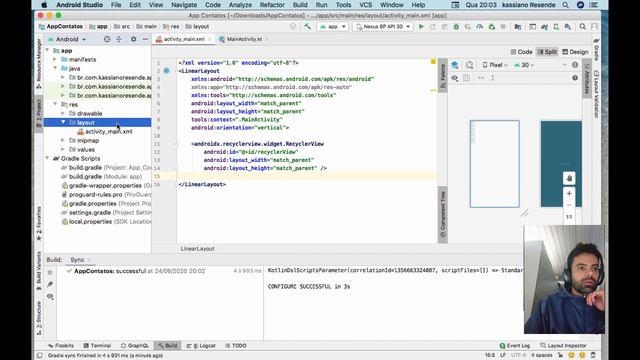
Task: Switch editor to Split view
Action: [547, 52]
